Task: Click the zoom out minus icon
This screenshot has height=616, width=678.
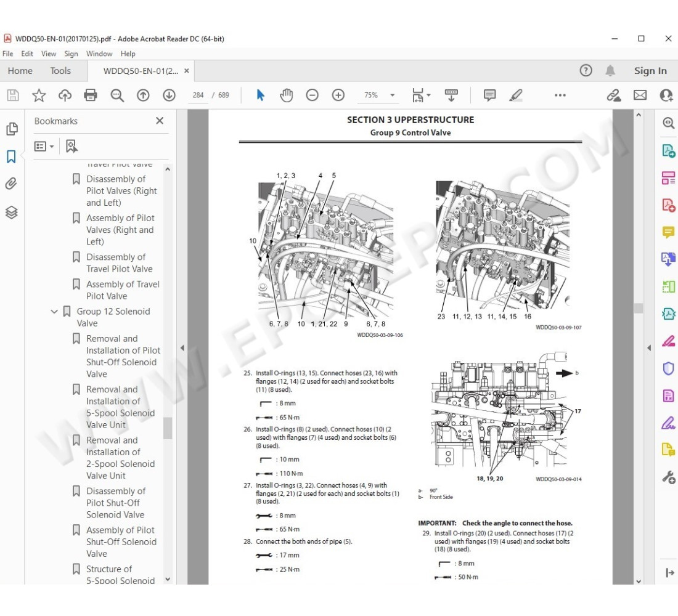Action: pyautogui.click(x=312, y=95)
